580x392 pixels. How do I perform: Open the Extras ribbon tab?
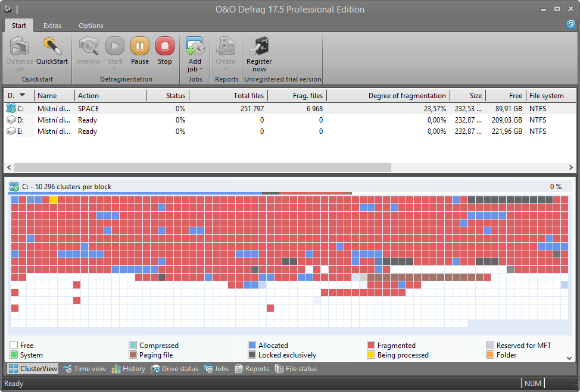coord(52,26)
